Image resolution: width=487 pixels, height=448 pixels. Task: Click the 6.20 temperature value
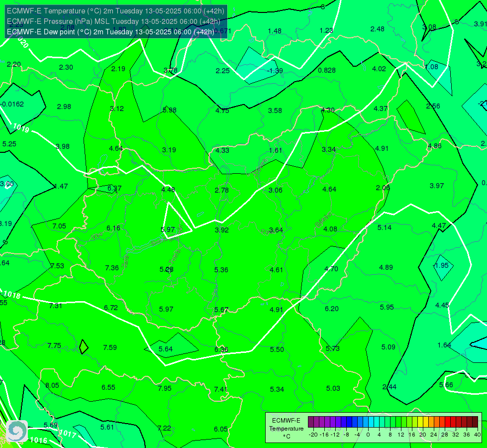coord(332,309)
